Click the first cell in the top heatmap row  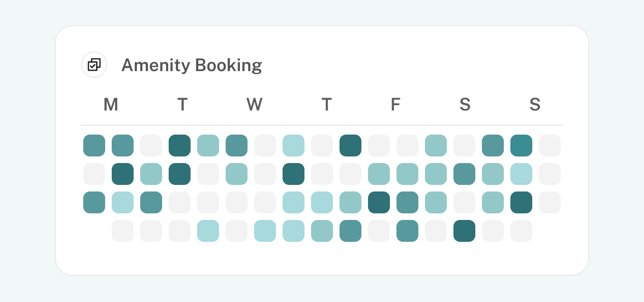point(94,146)
